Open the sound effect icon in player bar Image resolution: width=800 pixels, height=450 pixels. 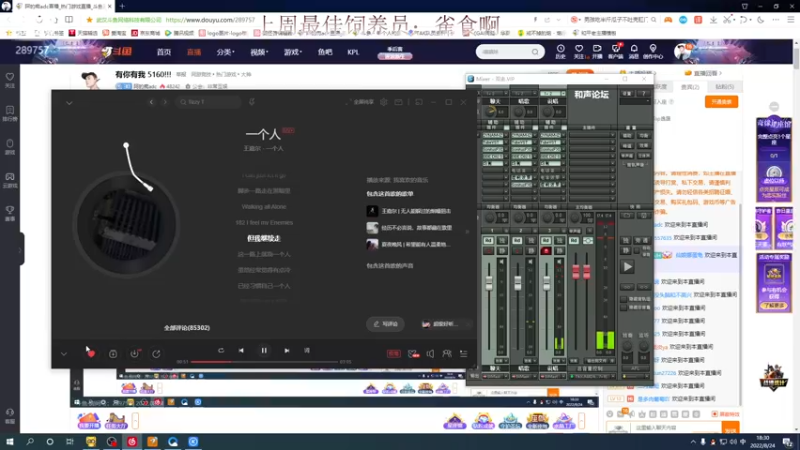click(413, 354)
